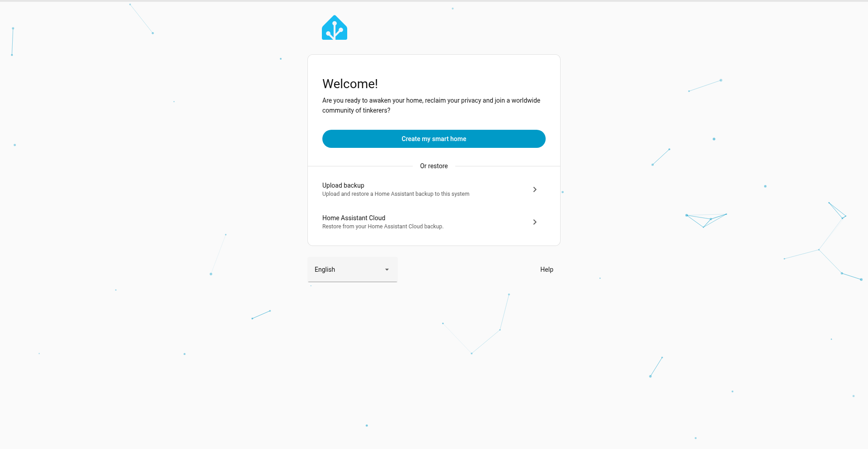Click the Home Assistant logo icon

coord(335,28)
